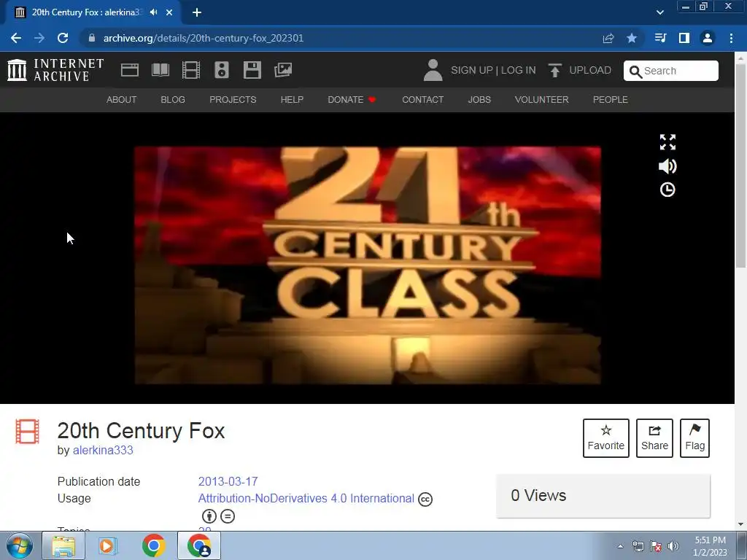Mute the video player volume
The height and width of the screenshot is (560, 747).
point(667,166)
